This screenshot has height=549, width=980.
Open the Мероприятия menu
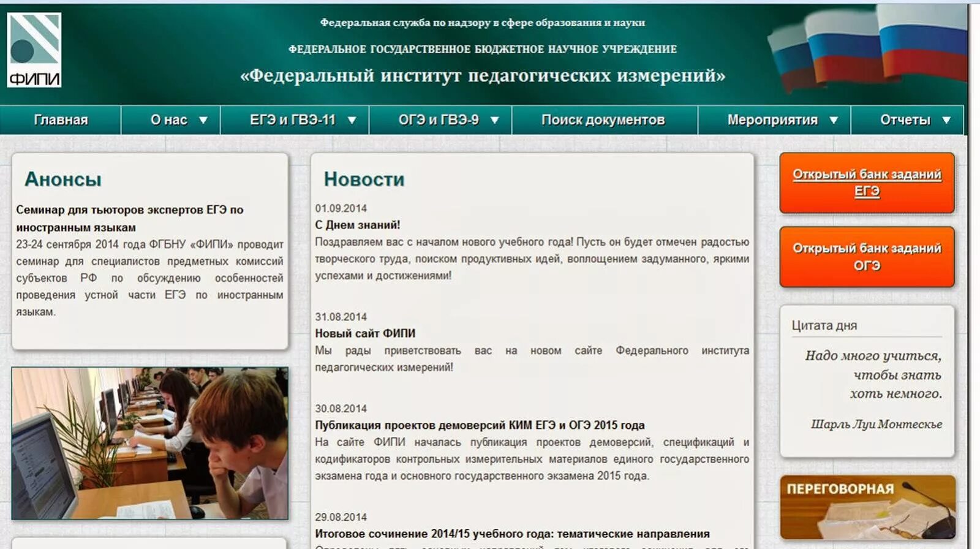[x=772, y=120]
